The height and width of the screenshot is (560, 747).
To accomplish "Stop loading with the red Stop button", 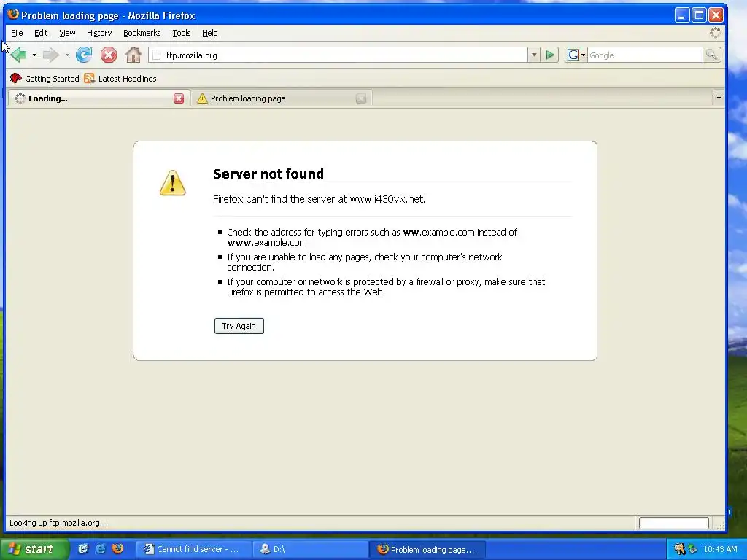I will (x=109, y=55).
